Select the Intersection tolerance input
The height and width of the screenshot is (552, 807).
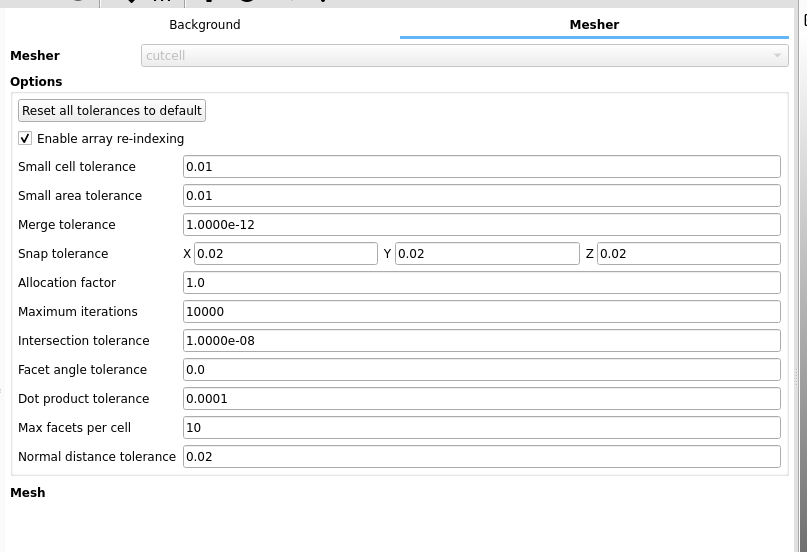[481, 341]
